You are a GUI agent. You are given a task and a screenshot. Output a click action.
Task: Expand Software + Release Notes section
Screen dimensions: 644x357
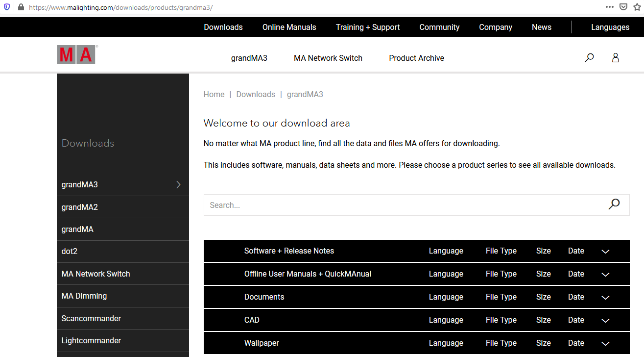point(605,251)
